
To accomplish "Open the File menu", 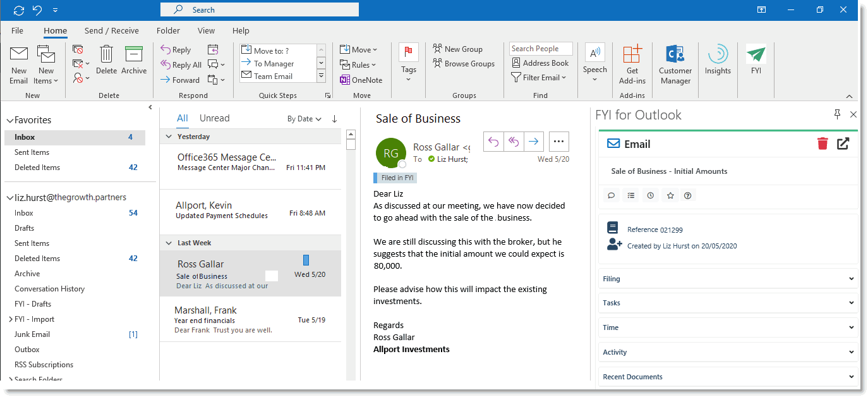I will 17,30.
